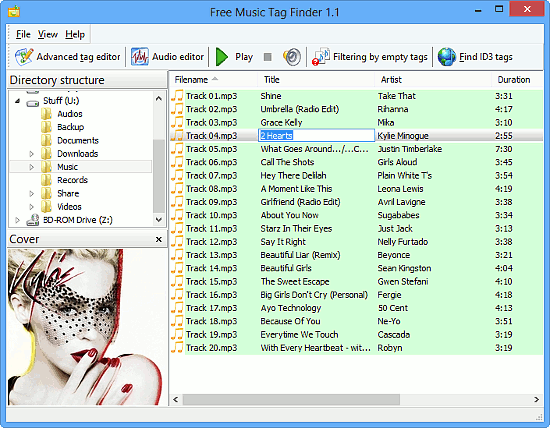This screenshot has height=428, width=550.
Task: Click the artist Gwen Stefani
Action: (403, 282)
